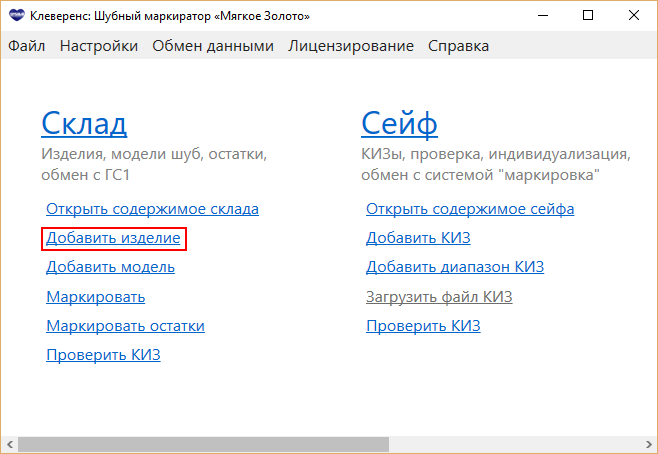Click the horizontal scrollbar thumb
Image resolution: width=658 pixels, height=454 pixels.
point(204,444)
